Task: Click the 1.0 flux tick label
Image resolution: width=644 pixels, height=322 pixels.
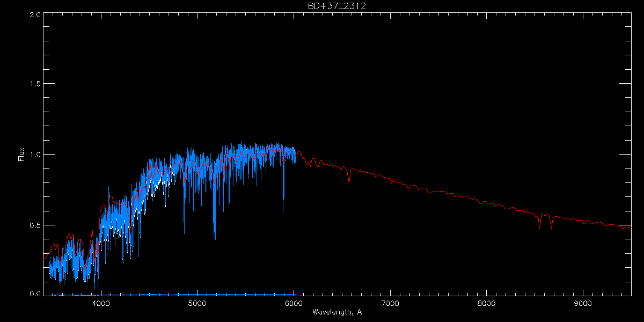Action: tap(35, 155)
